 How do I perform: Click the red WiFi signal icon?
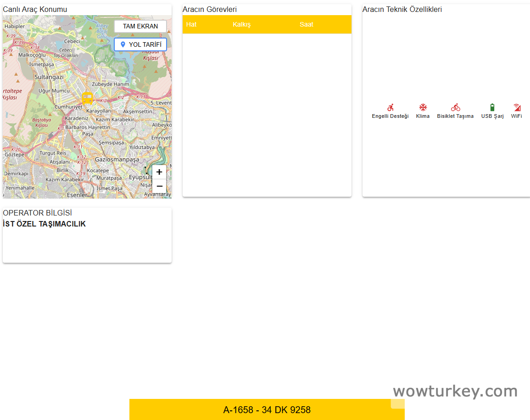point(517,108)
